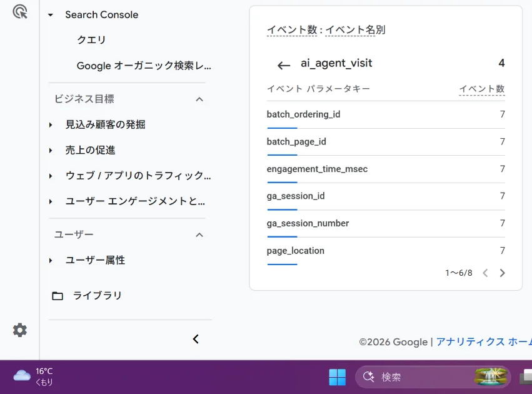Screen dimensions: 532x394
Task: Sort the table by イベント数
Action: point(481,89)
